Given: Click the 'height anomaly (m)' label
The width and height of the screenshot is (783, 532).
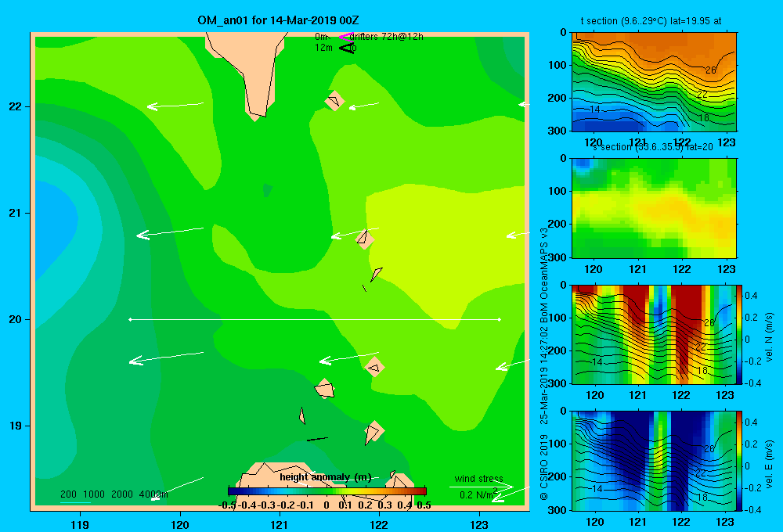Looking at the screenshot, I should (x=325, y=477).
